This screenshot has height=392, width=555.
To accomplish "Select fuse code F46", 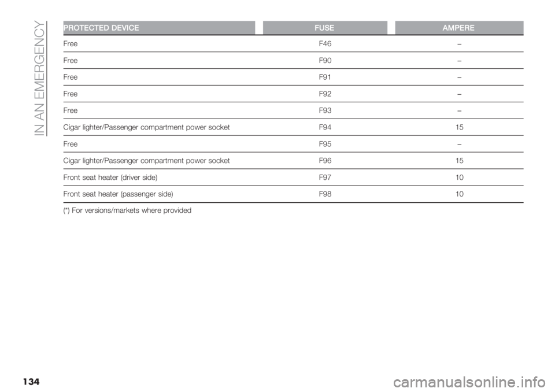I will pyautogui.click(x=325, y=44).
